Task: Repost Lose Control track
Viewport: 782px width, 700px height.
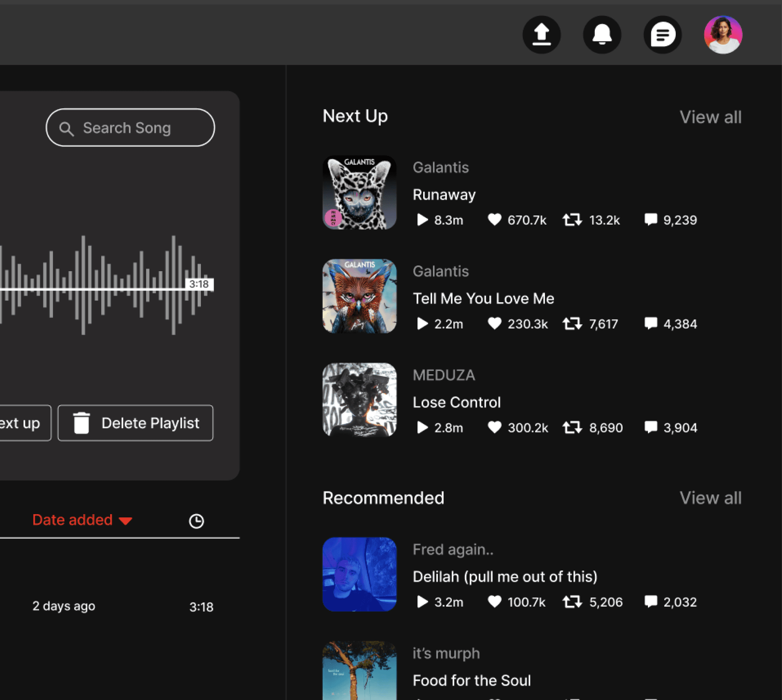Action: tap(572, 427)
